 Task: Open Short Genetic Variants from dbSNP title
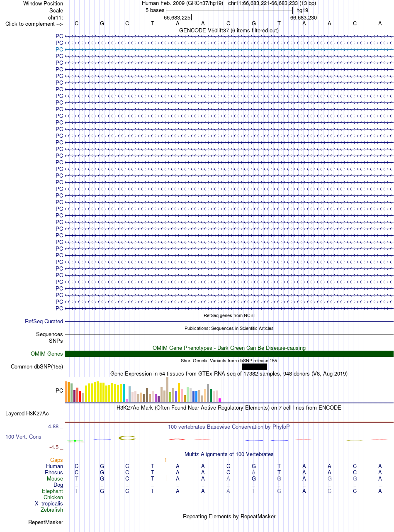[229, 361]
